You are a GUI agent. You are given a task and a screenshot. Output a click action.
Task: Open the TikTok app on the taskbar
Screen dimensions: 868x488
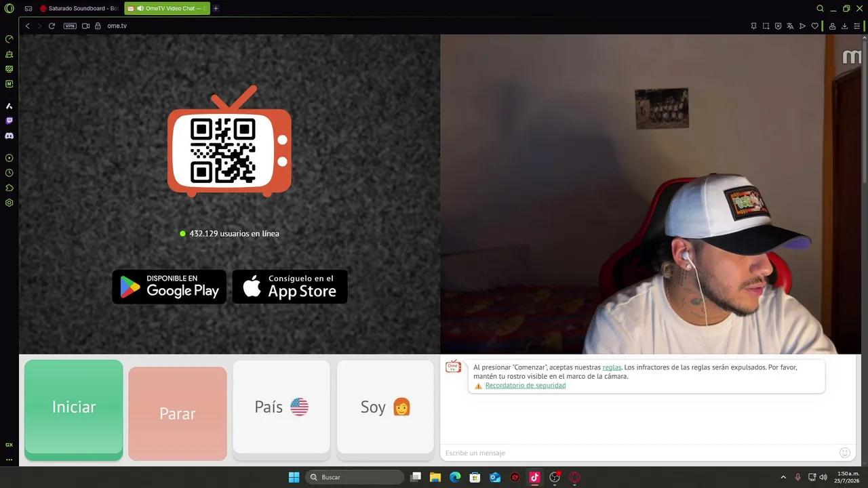click(534, 477)
